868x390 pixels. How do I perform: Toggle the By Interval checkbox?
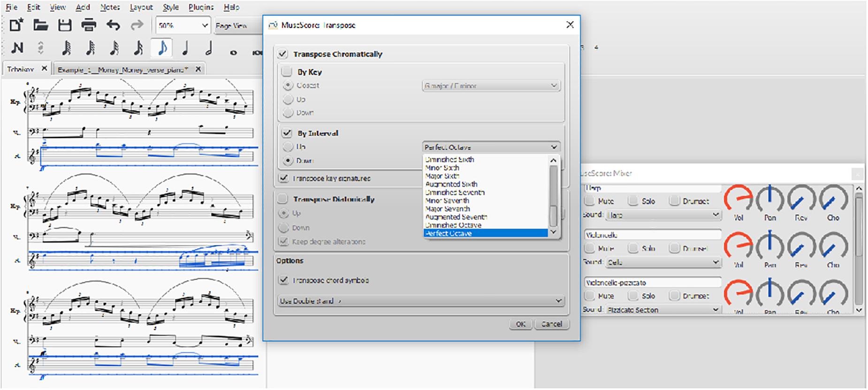pyautogui.click(x=287, y=133)
